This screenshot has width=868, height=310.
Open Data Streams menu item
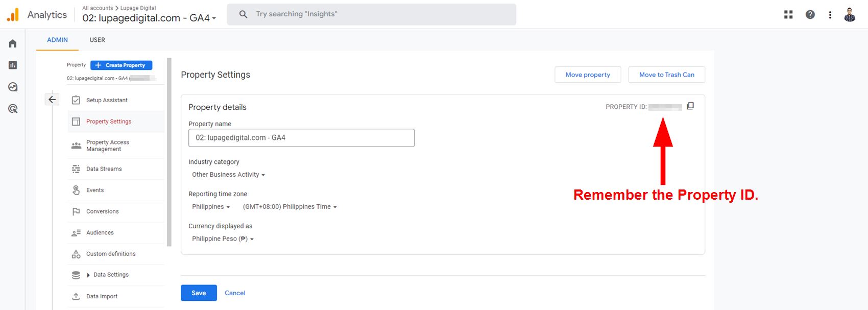pos(116,169)
